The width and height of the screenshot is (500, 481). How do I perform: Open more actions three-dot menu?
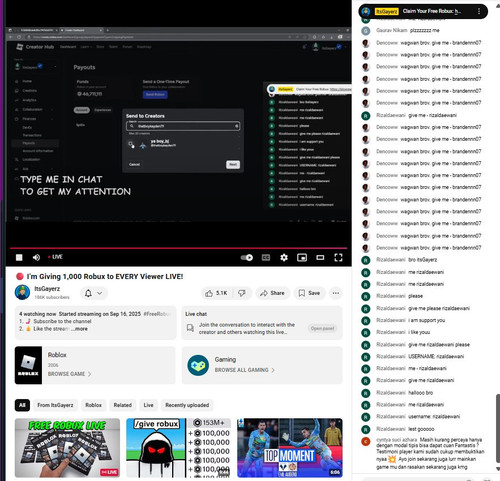click(336, 293)
